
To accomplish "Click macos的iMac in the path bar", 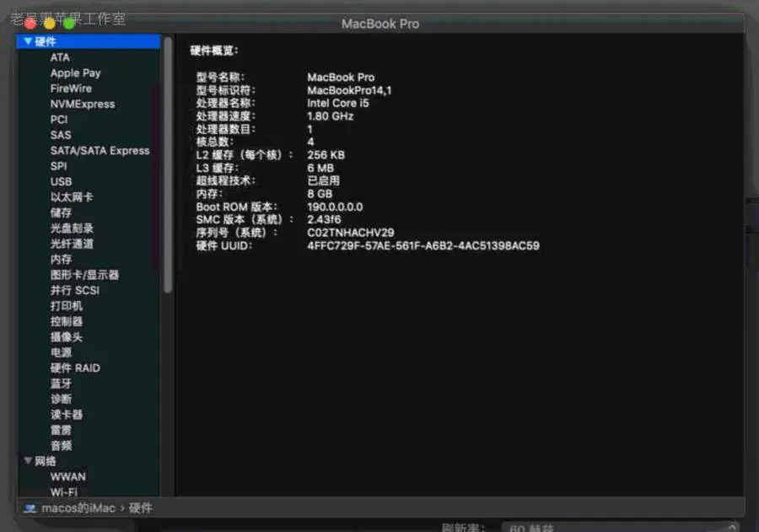I will 78,508.
